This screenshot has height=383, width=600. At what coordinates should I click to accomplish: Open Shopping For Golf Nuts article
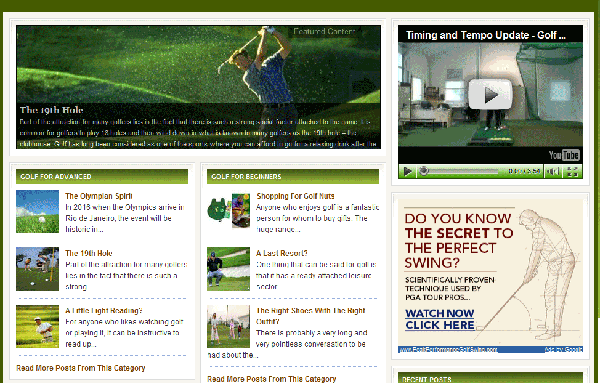(x=295, y=196)
